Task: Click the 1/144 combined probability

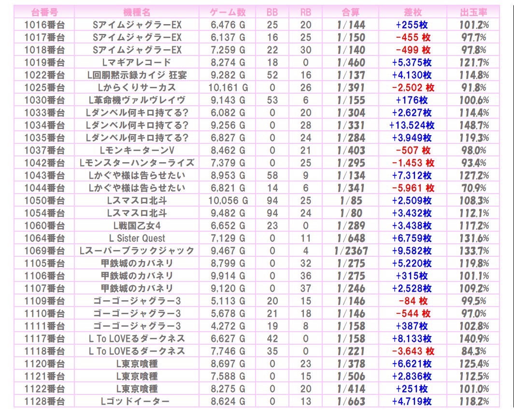Action: tap(351, 25)
